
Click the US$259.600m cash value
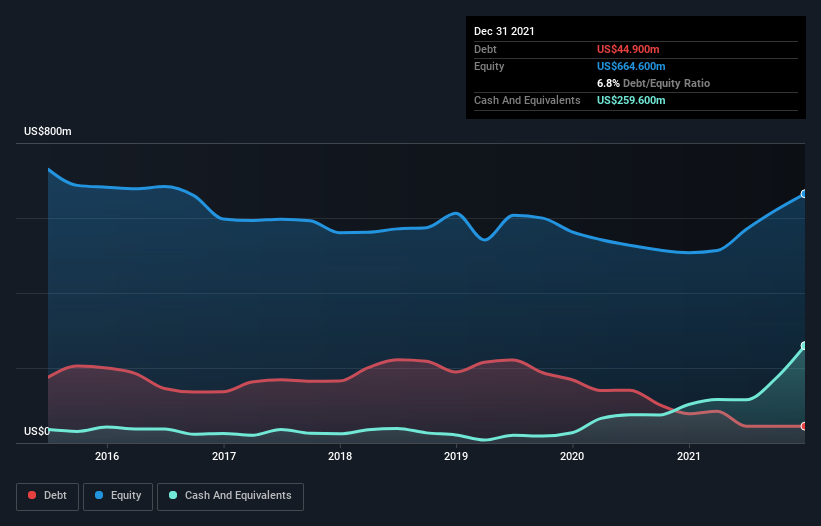point(631,100)
